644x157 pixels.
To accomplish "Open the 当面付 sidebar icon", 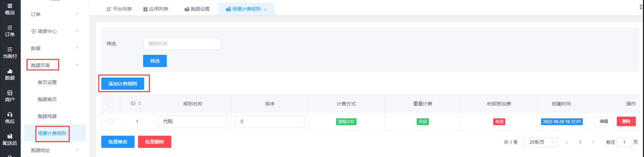I will coord(10,49).
